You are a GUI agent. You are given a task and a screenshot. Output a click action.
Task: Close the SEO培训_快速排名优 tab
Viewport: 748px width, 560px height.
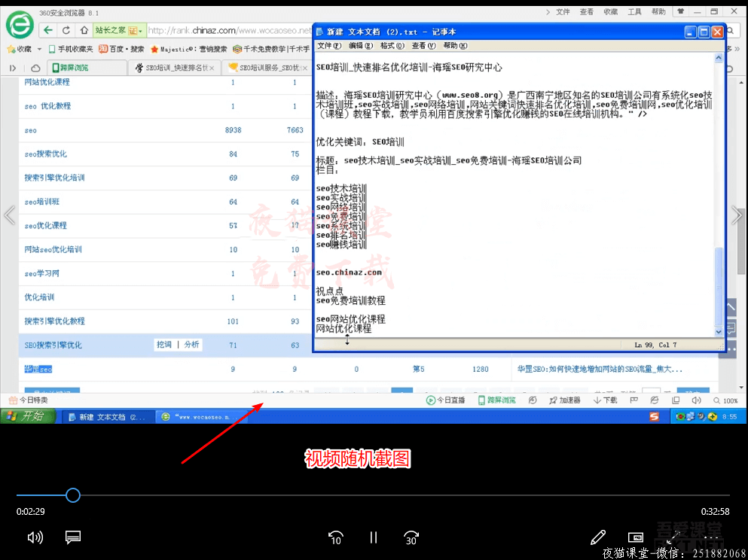pyautogui.click(x=212, y=68)
